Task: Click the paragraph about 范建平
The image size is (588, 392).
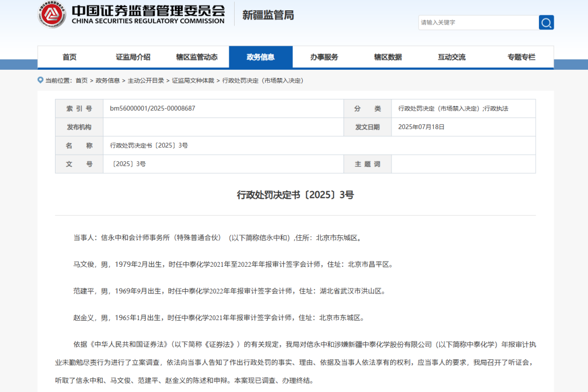Action: point(230,291)
